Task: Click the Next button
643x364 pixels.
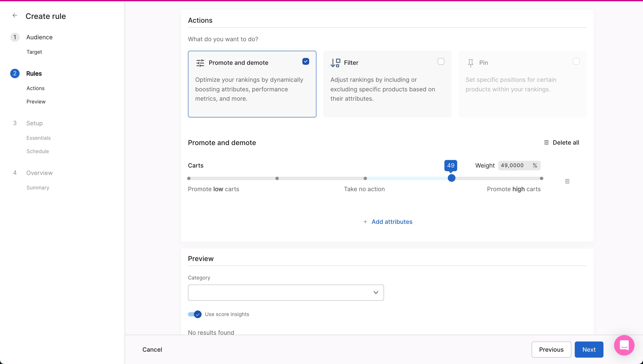Action: (x=589, y=350)
